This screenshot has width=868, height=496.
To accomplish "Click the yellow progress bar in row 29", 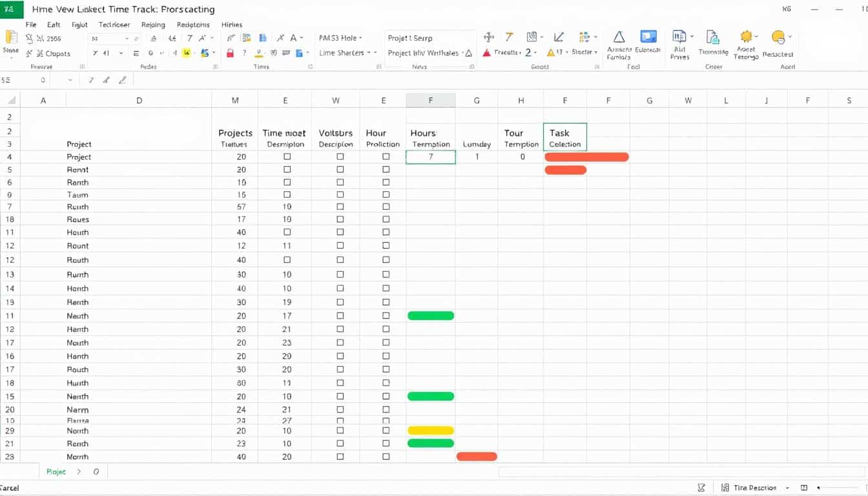I will pos(431,430).
